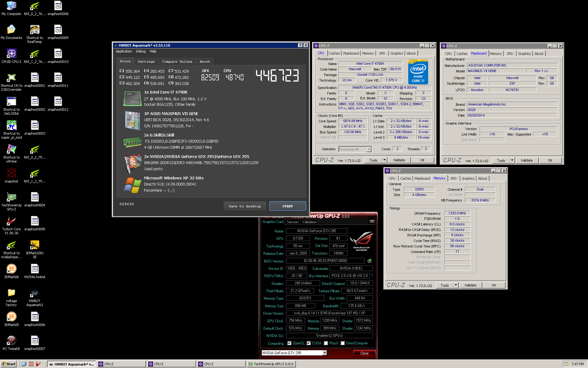
Task: Click Internet Explorer quick launch icon
Action: point(24,364)
